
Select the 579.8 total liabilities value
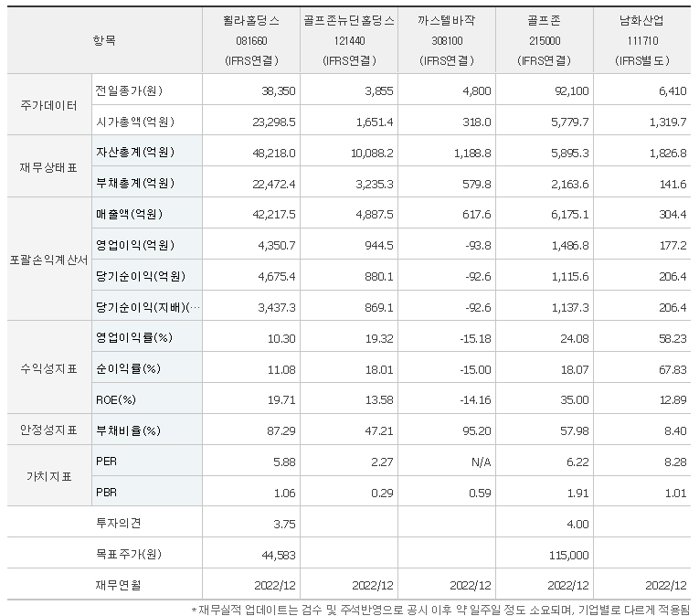pyautogui.click(x=477, y=184)
